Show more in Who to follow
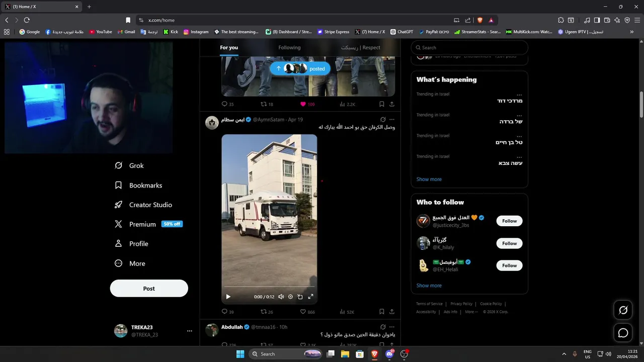This screenshot has height=362, width=644. coord(429,286)
